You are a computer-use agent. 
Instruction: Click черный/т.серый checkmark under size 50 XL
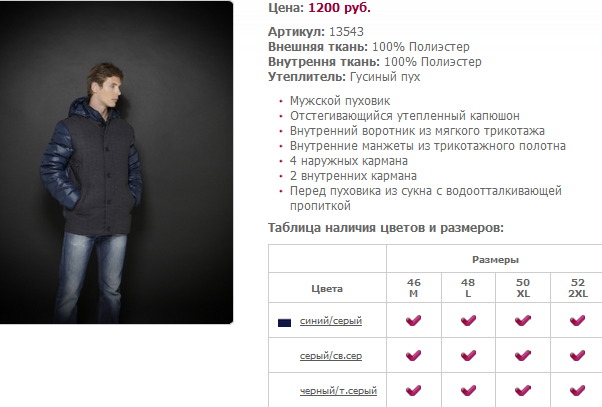[522, 390]
